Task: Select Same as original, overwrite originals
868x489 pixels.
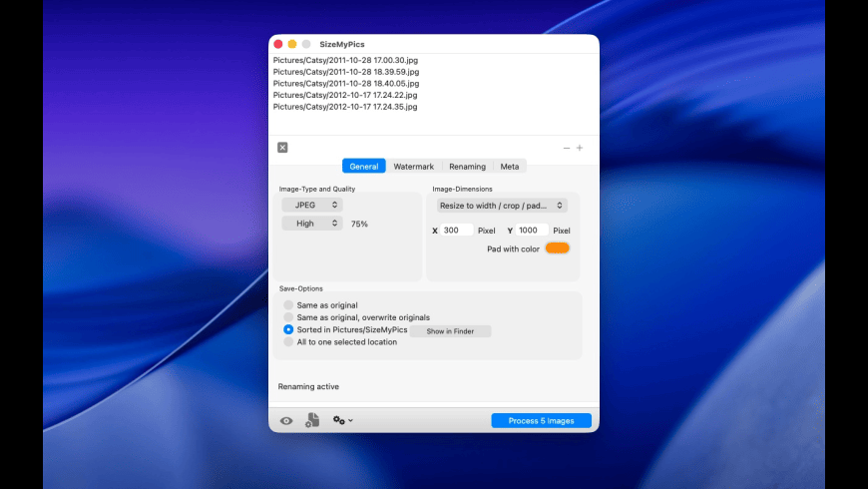Action: pyautogui.click(x=288, y=317)
